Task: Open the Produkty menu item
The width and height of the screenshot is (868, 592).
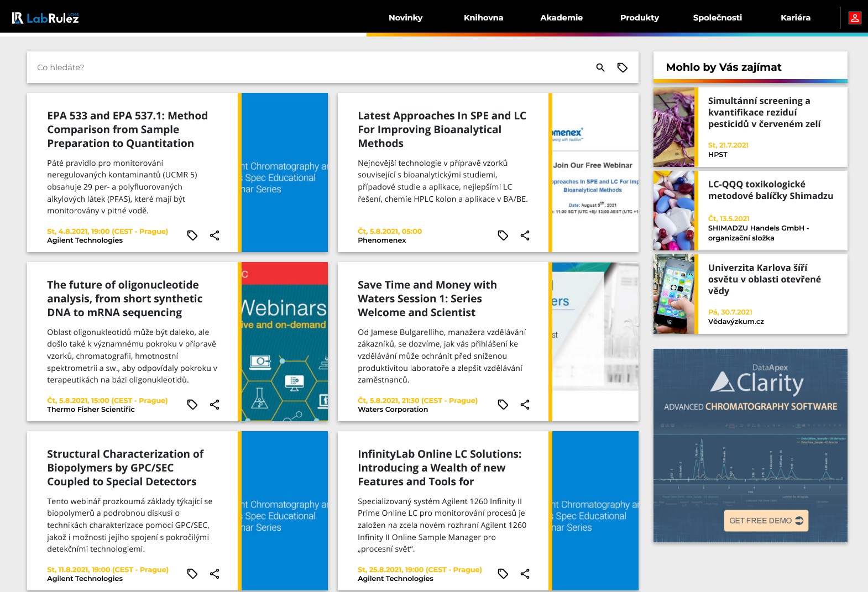Action: tap(640, 18)
